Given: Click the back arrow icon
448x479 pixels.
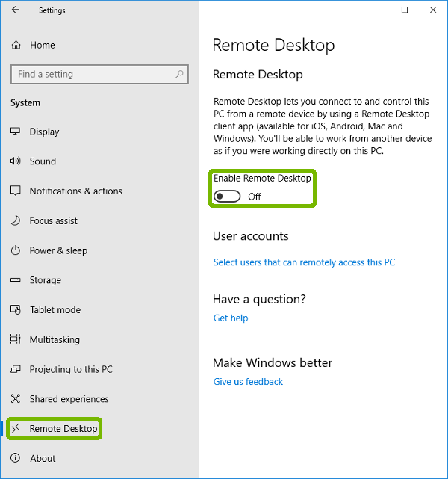Looking at the screenshot, I should [x=15, y=10].
